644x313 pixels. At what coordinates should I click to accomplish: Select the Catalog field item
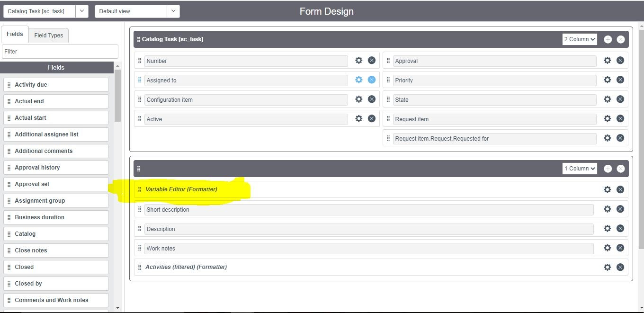[56, 234]
